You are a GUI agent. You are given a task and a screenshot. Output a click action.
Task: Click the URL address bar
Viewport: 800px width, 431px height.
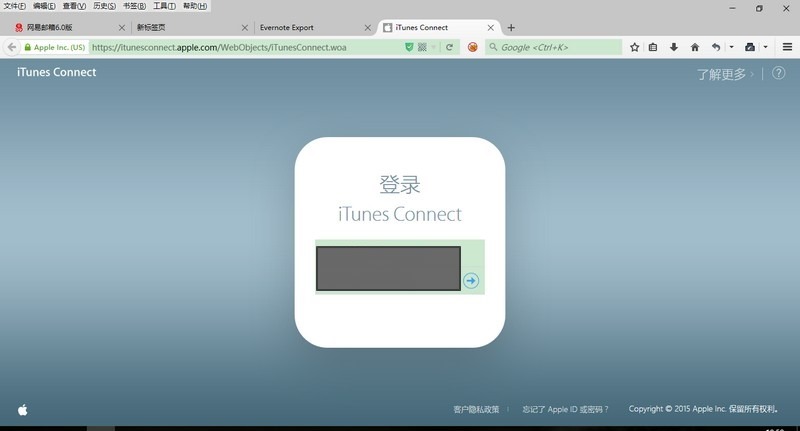point(245,47)
